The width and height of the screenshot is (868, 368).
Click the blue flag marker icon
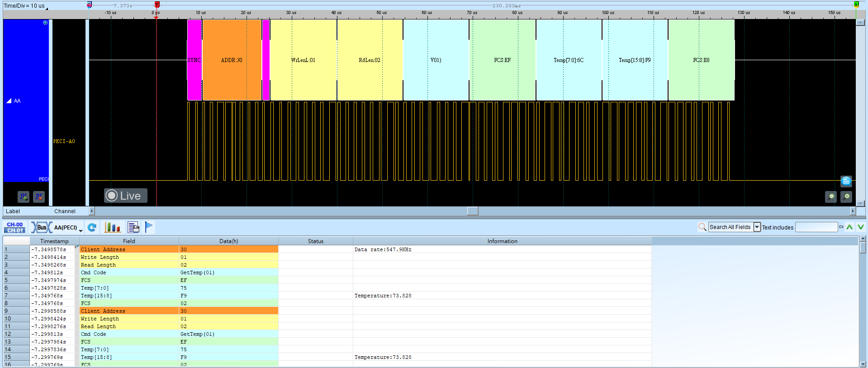[x=149, y=227]
